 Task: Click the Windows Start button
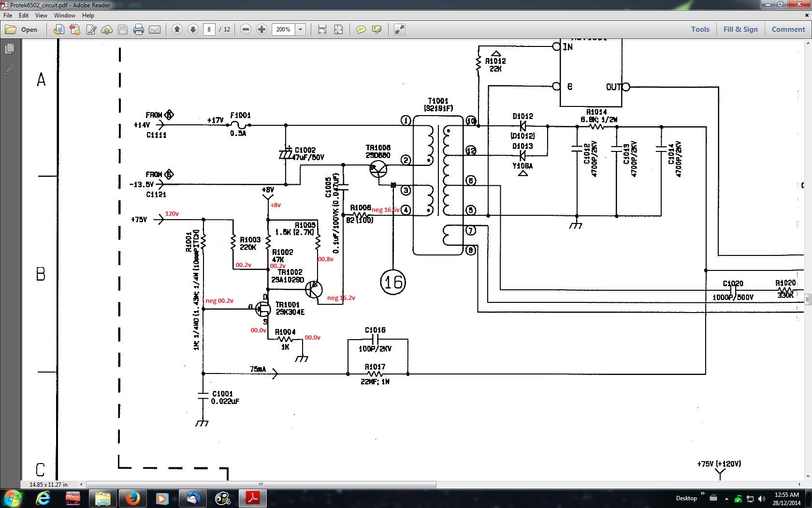pyautogui.click(x=13, y=498)
